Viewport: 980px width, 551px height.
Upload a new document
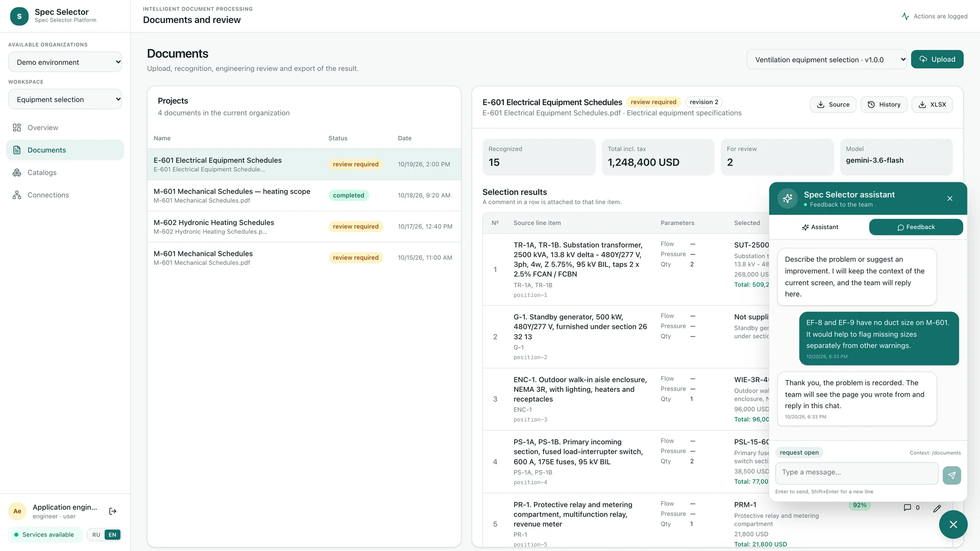pyautogui.click(x=937, y=59)
